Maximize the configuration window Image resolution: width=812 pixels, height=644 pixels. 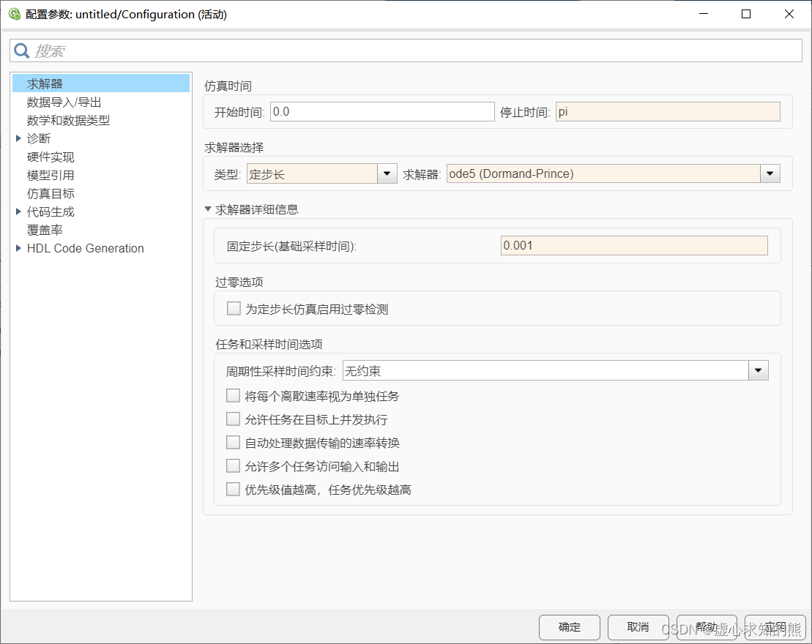click(746, 14)
